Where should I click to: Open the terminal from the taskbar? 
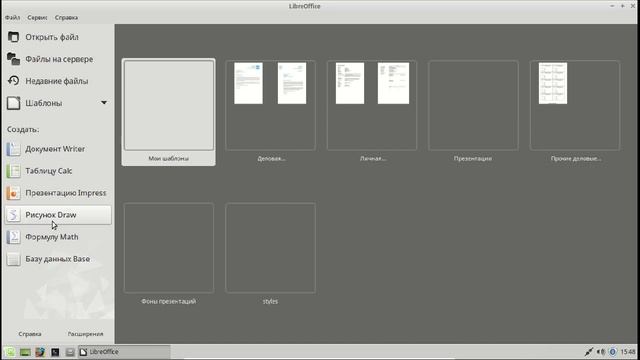click(x=55, y=352)
